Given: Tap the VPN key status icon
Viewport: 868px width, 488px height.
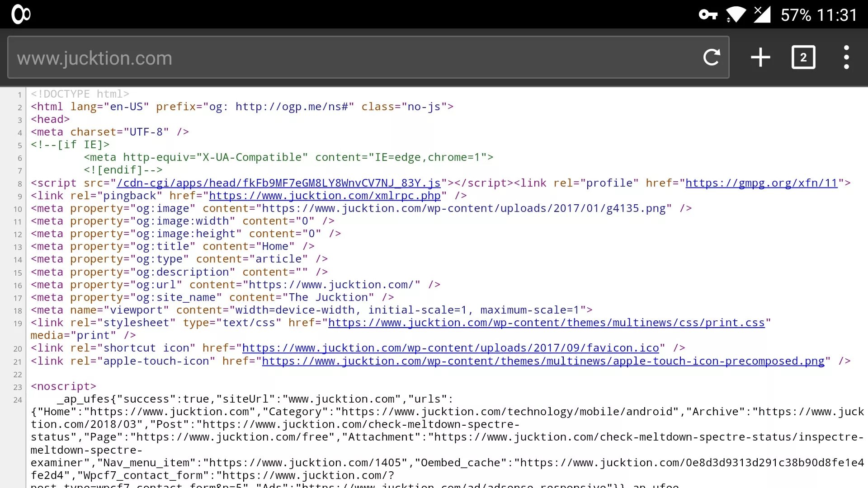Looking at the screenshot, I should coord(708,15).
